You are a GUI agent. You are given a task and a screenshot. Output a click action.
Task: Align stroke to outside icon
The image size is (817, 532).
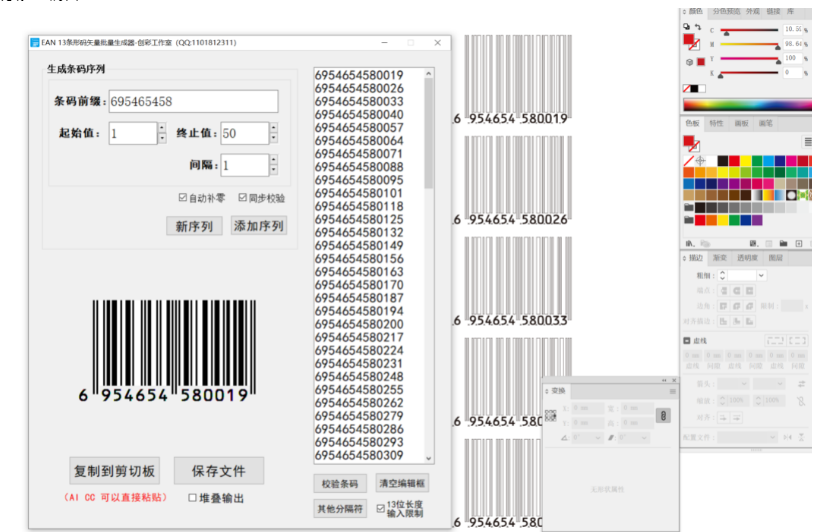(x=750, y=321)
